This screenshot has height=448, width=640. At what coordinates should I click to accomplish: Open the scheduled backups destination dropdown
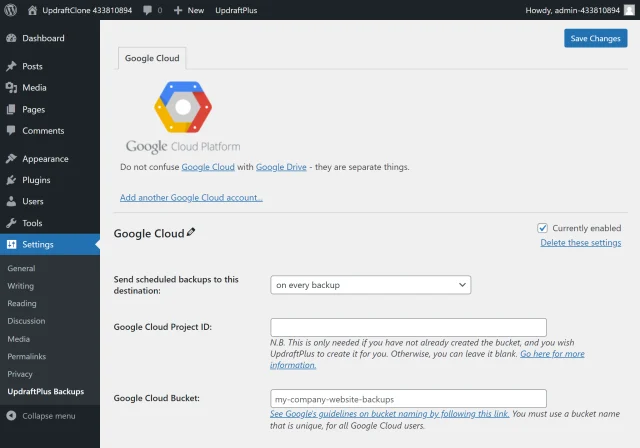tap(370, 285)
